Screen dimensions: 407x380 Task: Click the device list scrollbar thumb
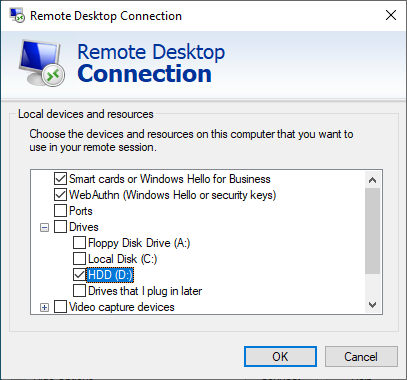(372, 231)
